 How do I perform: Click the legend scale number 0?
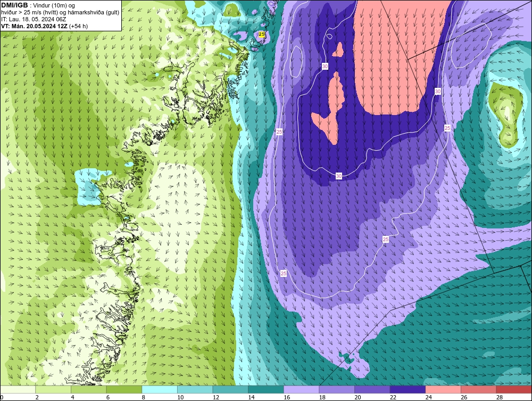pos(2,397)
